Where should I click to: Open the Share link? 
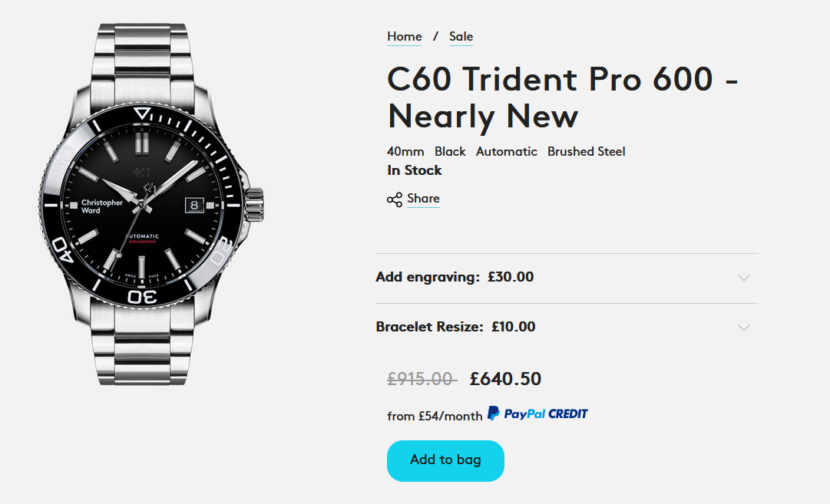423,199
